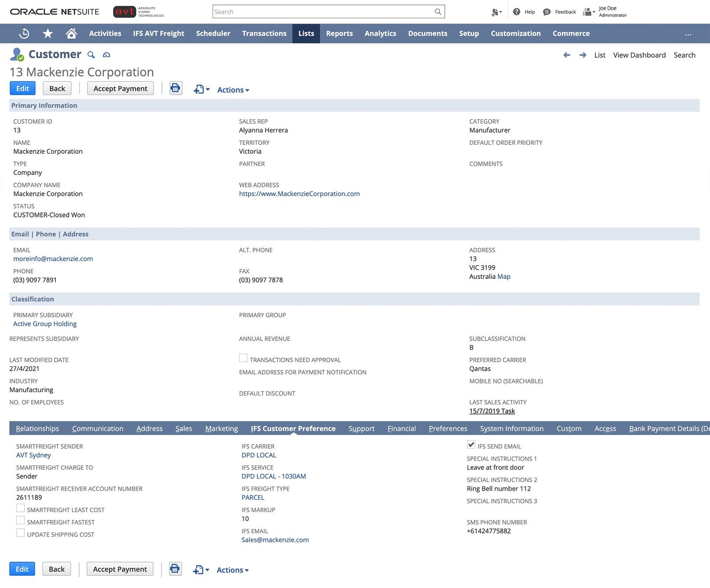The height and width of the screenshot is (588, 710).
Task: Expand the top Actions dropdown
Action: [x=233, y=90]
